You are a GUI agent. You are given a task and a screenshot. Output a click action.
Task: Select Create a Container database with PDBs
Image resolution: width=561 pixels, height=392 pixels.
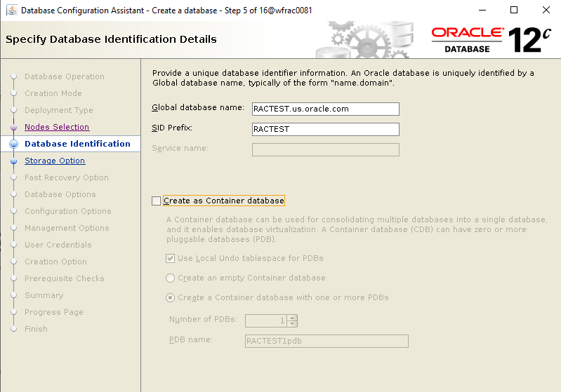coord(171,297)
